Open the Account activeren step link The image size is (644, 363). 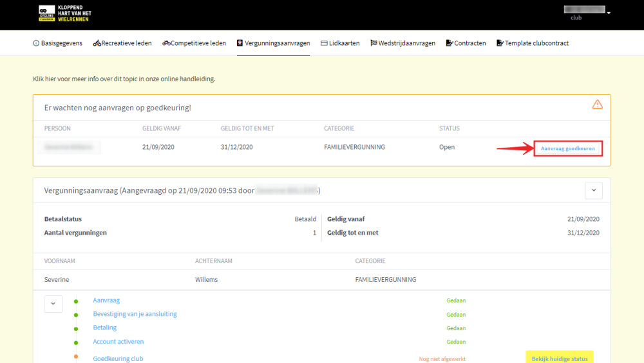(118, 341)
